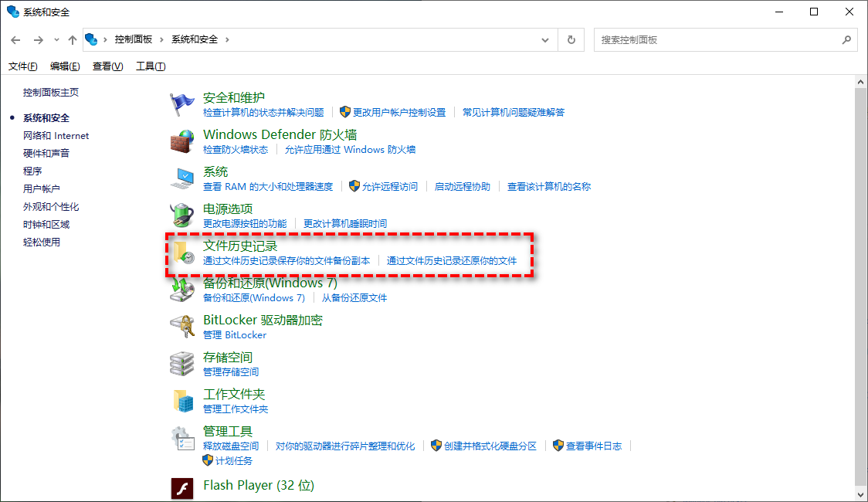Open 轻松使用 category in the sidebar
Screen dimensions: 868x502
(42, 242)
